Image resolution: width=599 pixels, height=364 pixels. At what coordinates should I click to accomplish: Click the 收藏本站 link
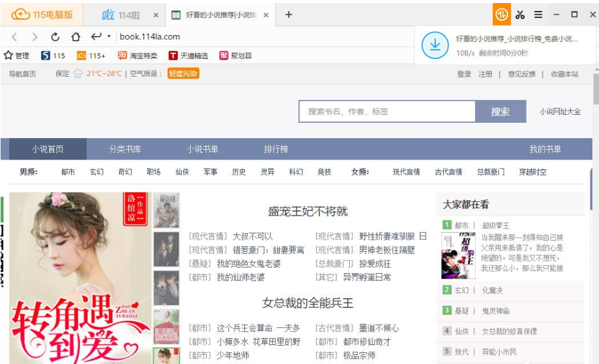(x=564, y=74)
